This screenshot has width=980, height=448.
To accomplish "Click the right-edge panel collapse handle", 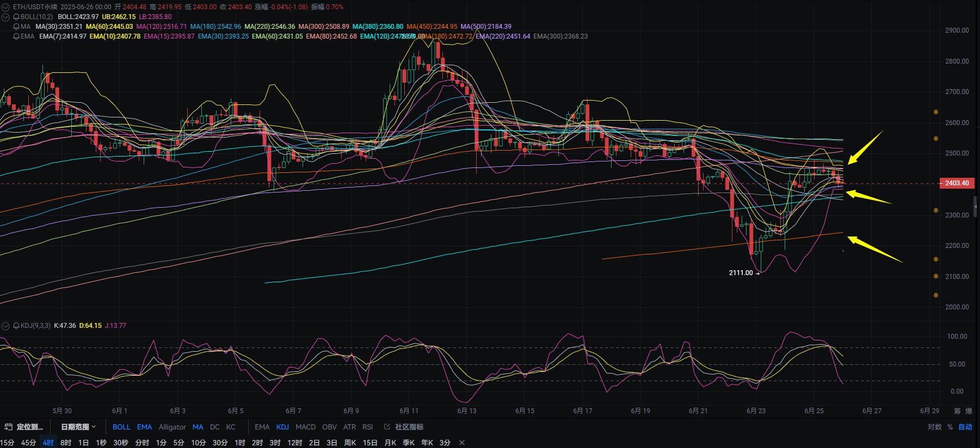I will pos(975,207).
